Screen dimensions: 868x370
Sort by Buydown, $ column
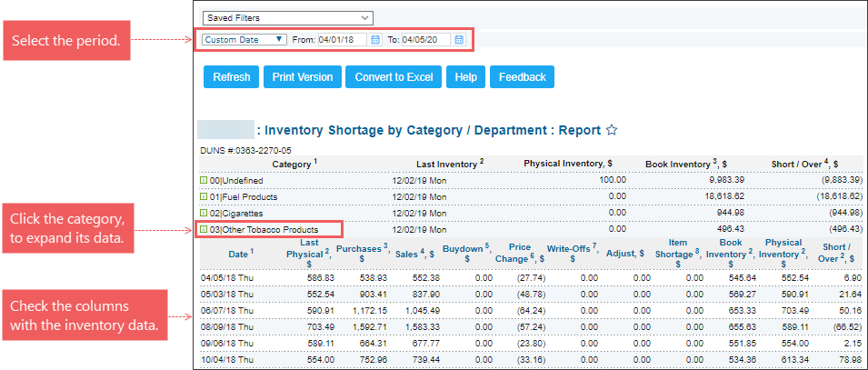point(467,253)
